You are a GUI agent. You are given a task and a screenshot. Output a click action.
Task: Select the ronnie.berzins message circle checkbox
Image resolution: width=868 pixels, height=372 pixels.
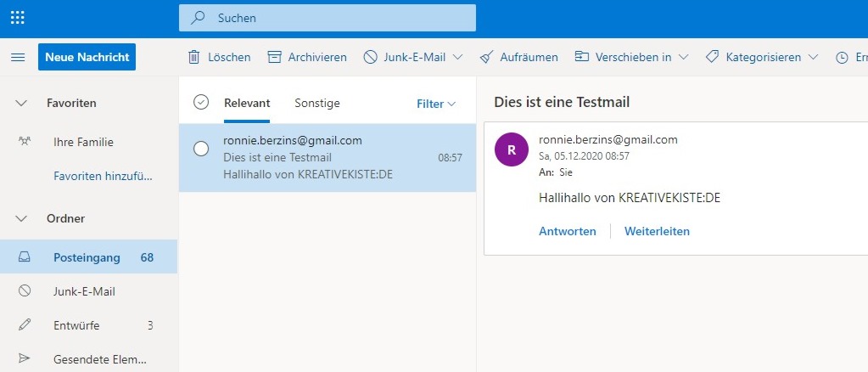coord(201,149)
